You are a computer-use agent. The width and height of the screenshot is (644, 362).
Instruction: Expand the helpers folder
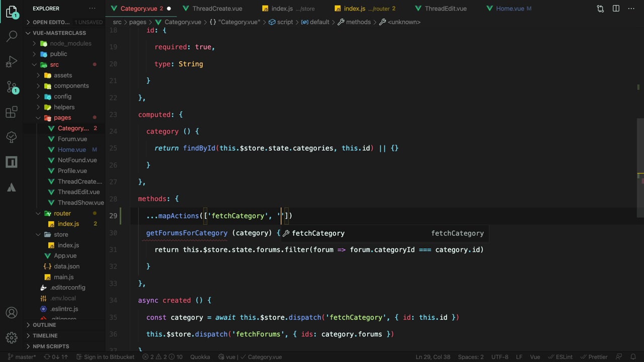[64, 107]
